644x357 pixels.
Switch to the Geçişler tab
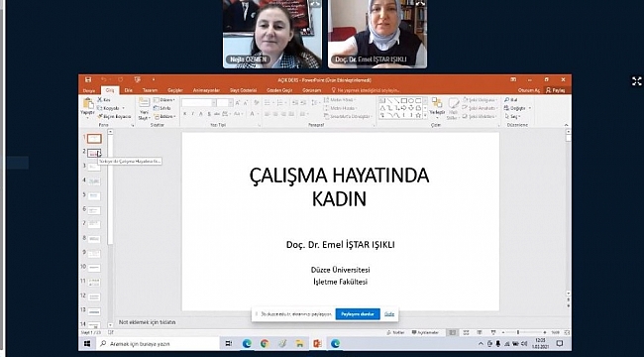(x=175, y=90)
